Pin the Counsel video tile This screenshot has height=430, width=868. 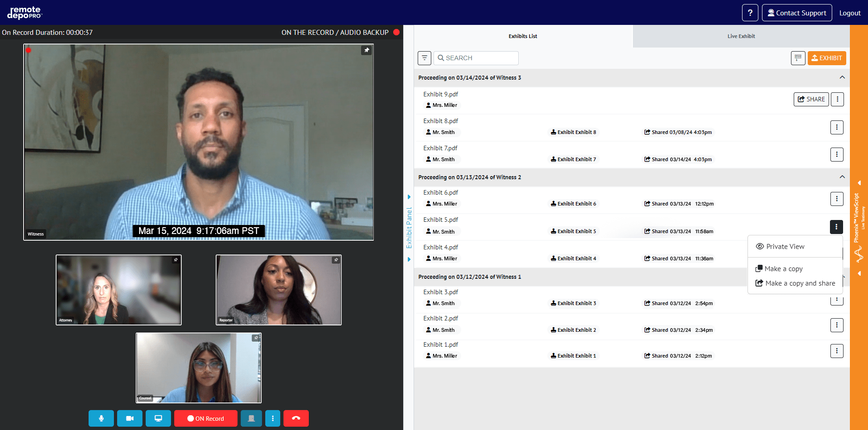(256, 338)
